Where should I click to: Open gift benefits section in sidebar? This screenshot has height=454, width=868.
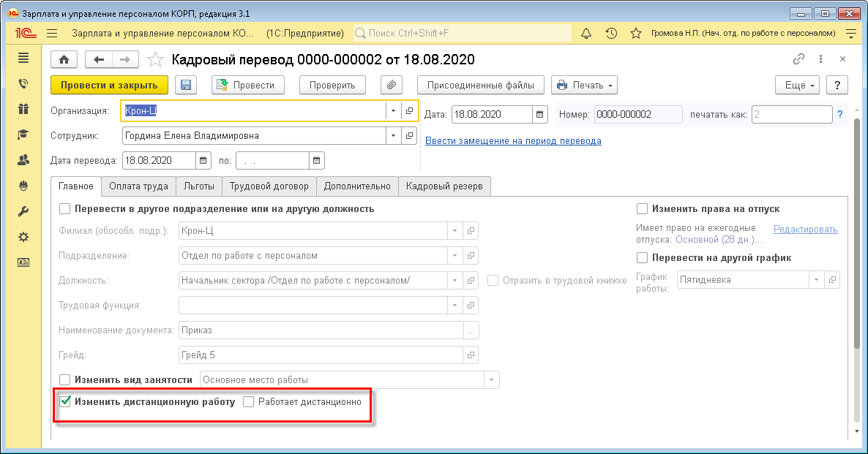(23, 109)
